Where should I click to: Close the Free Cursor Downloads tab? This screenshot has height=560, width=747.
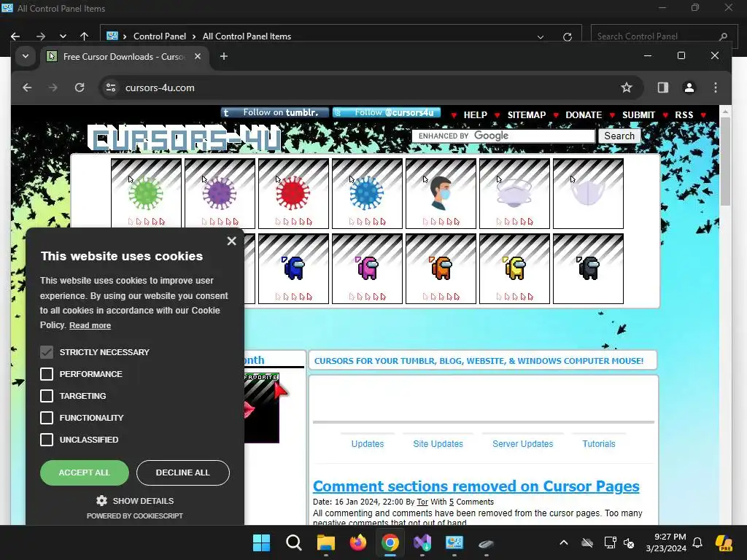(x=198, y=56)
